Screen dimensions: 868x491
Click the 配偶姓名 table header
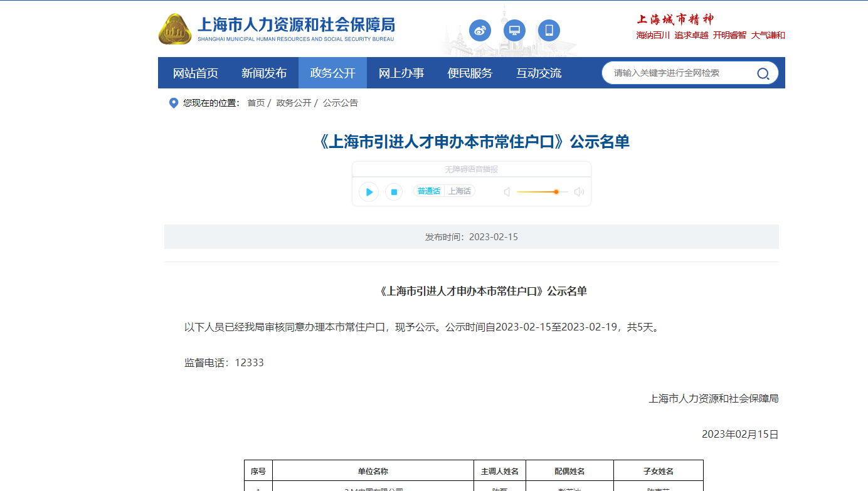(569, 471)
